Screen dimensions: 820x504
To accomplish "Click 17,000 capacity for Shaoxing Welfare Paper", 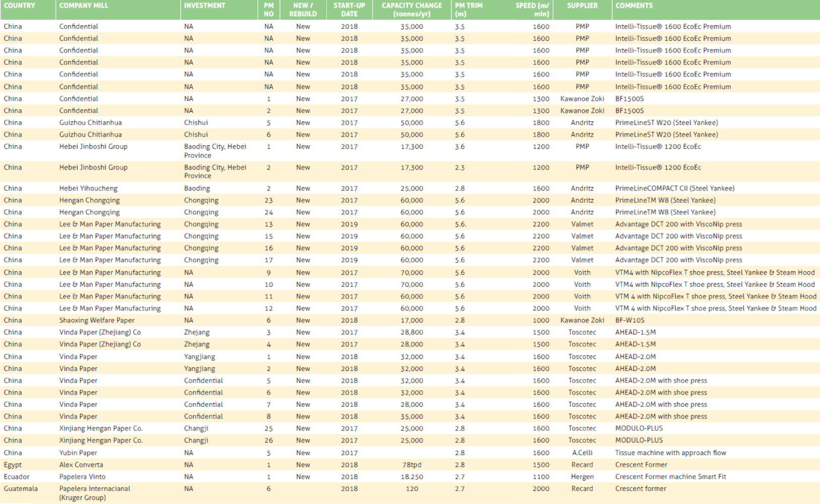I will coord(412,321).
